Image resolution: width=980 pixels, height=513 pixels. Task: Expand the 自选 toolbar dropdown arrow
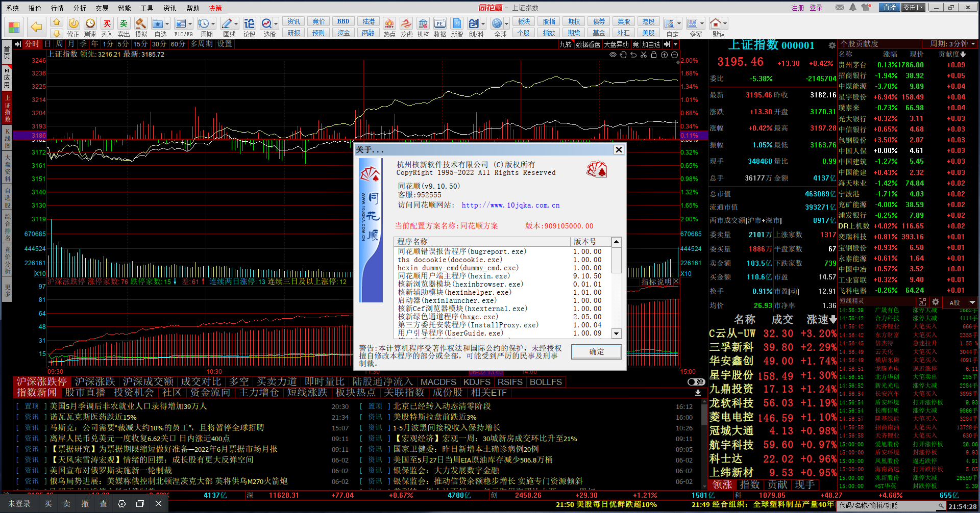click(x=167, y=24)
